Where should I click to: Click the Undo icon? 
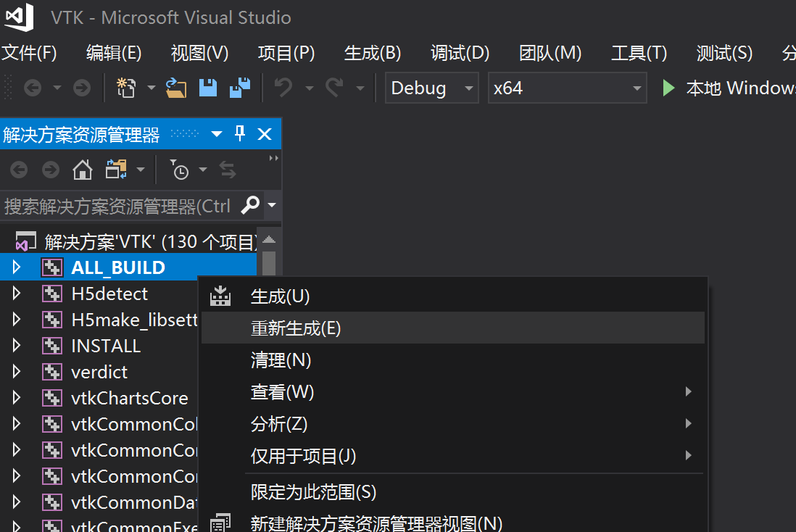tap(283, 87)
